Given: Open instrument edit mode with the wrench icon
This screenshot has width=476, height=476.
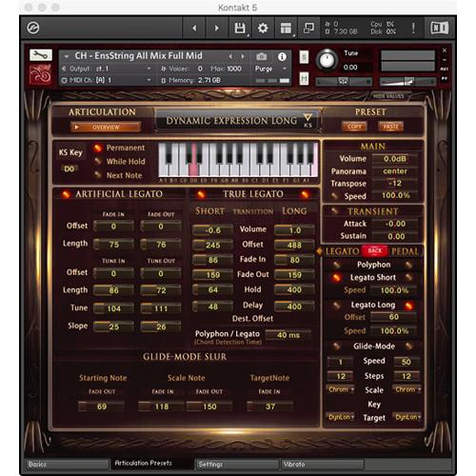Looking at the screenshot, I should point(41,55).
